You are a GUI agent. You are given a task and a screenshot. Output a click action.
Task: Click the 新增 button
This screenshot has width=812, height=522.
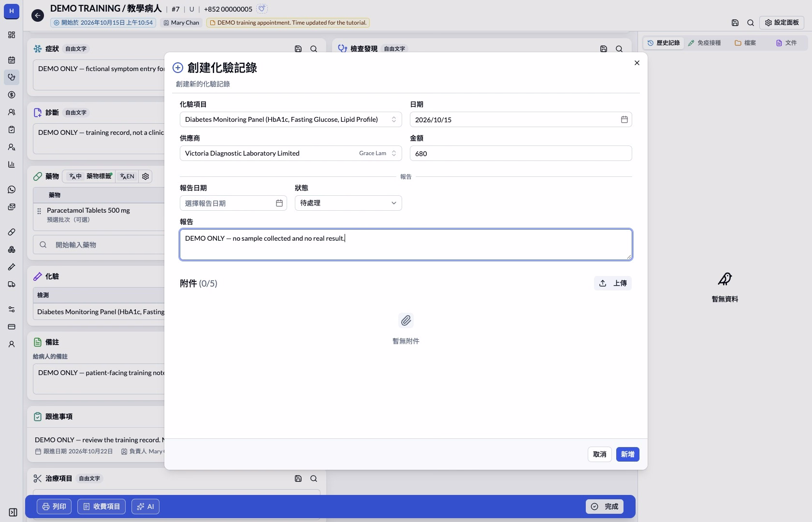[627, 454]
